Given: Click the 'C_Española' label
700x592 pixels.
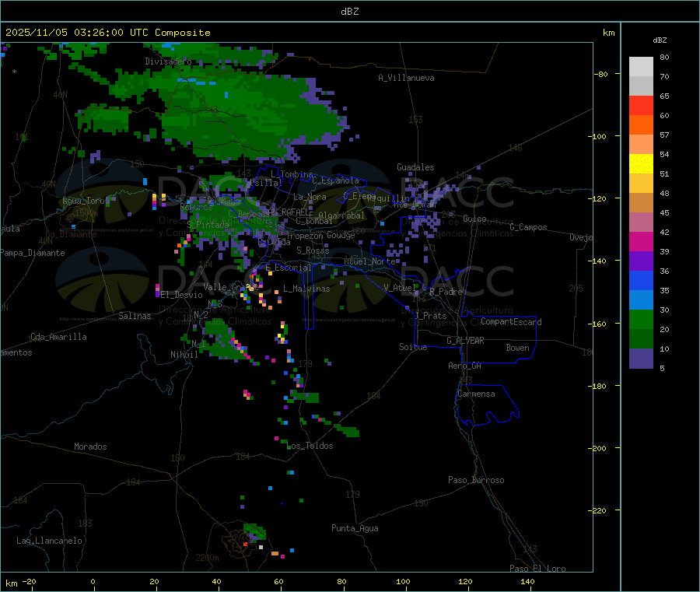Looking at the screenshot, I should [x=335, y=180].
